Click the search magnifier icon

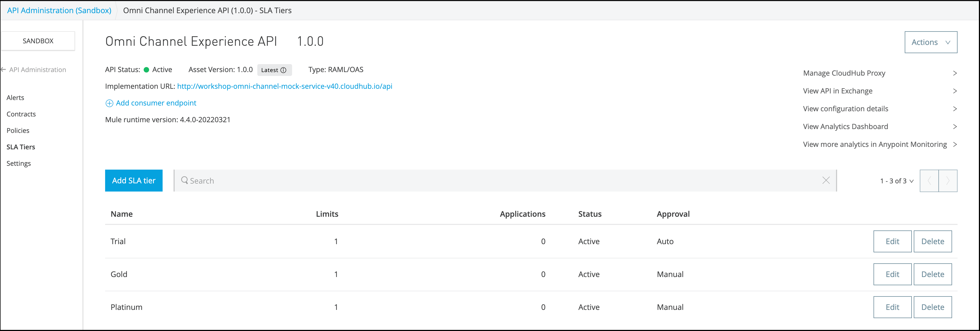[x=185, y=180]
